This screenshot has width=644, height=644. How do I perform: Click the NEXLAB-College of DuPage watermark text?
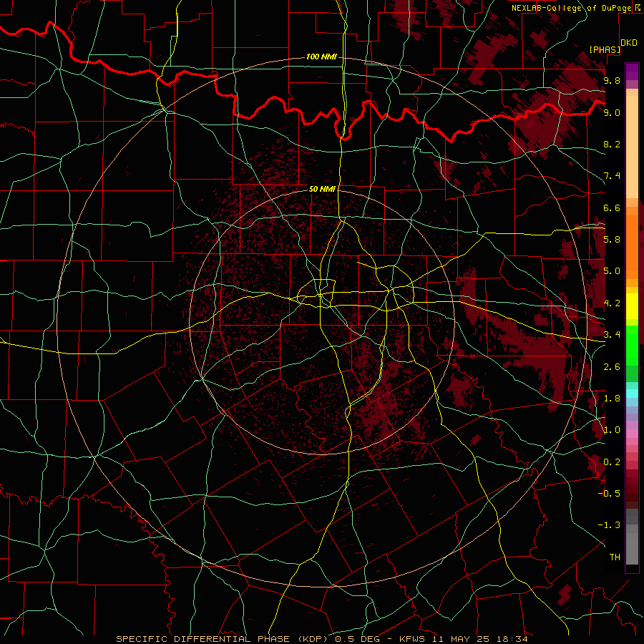572,8
